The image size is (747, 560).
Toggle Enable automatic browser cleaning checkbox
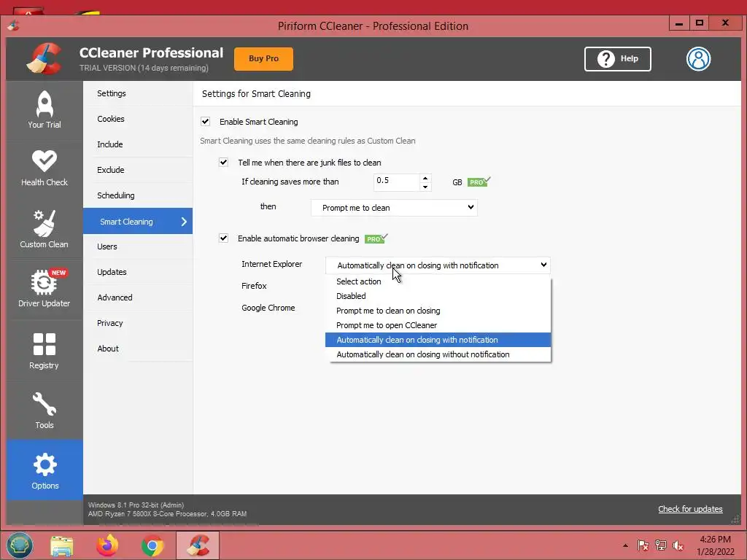point(223,238)
